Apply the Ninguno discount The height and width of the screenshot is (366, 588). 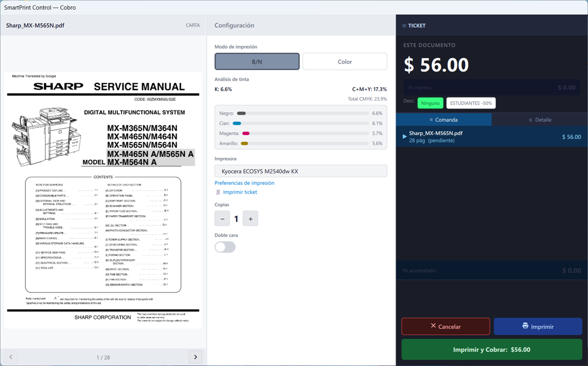point(430,103)
